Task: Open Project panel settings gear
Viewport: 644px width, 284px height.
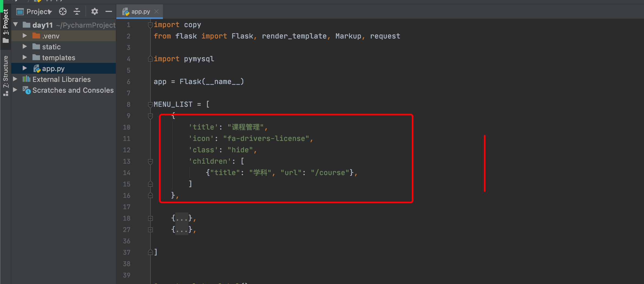Action: point(94,11)
